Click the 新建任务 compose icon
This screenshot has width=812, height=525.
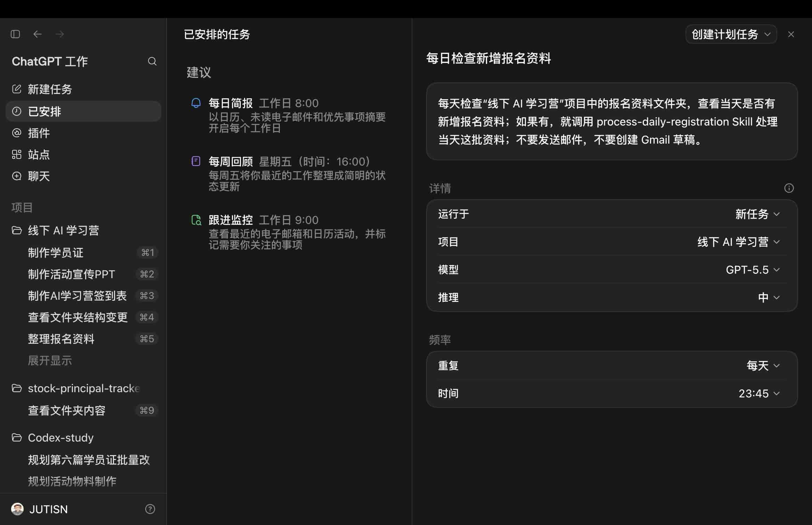click(x=17, y=89)
